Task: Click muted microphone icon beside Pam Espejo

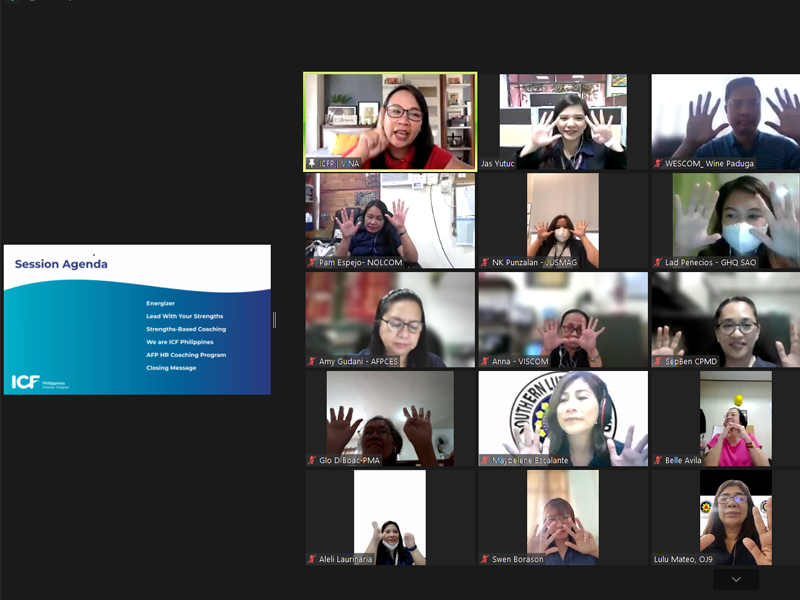Action: click(x=312, y=262)
